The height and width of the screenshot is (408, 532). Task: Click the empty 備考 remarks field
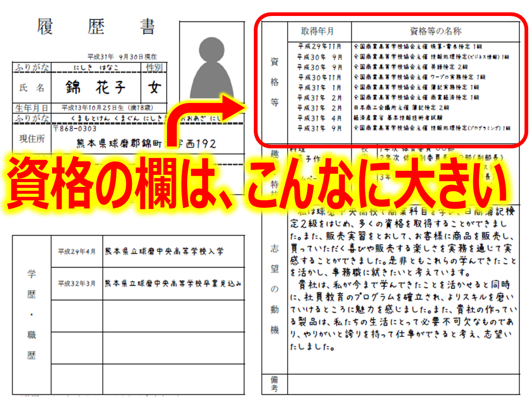pyautogui.click(x=403, y=384)
